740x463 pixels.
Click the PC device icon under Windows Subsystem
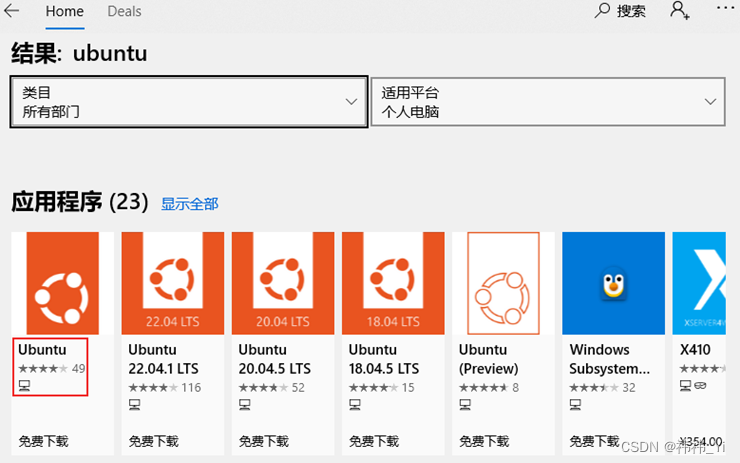pos(575,404)
